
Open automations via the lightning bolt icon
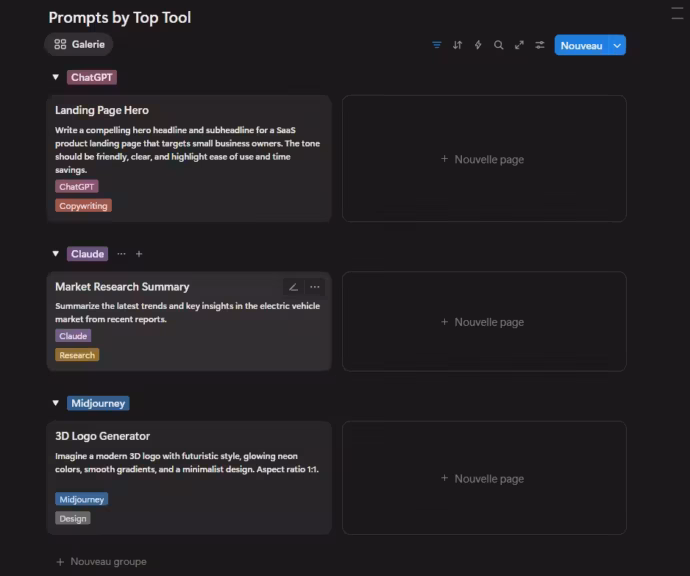(x=478, y=45)
